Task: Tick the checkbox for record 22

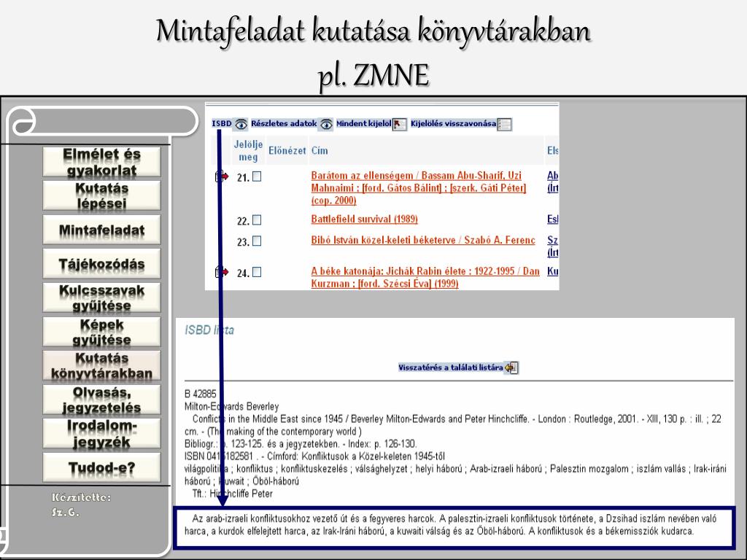Action: (257, 220)
